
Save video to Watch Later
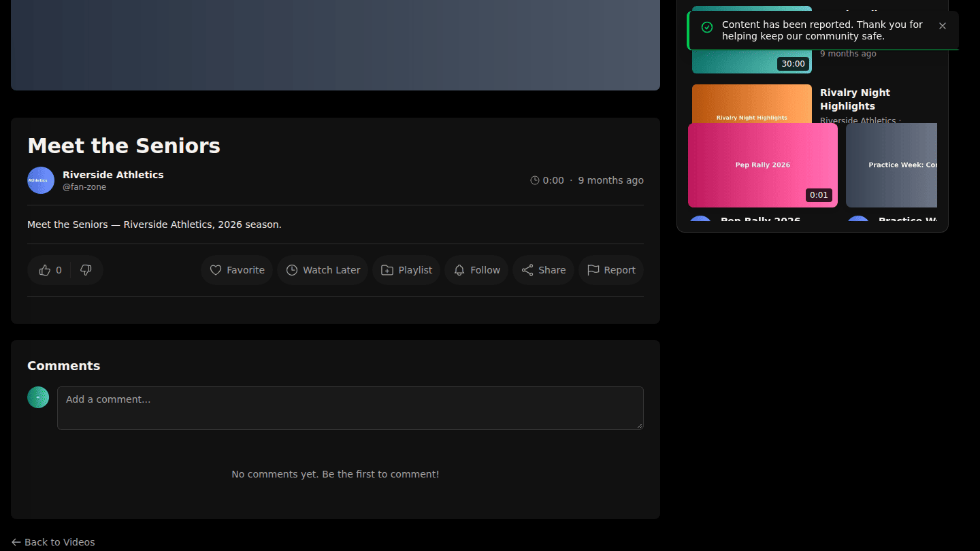[x=323, y=270]
